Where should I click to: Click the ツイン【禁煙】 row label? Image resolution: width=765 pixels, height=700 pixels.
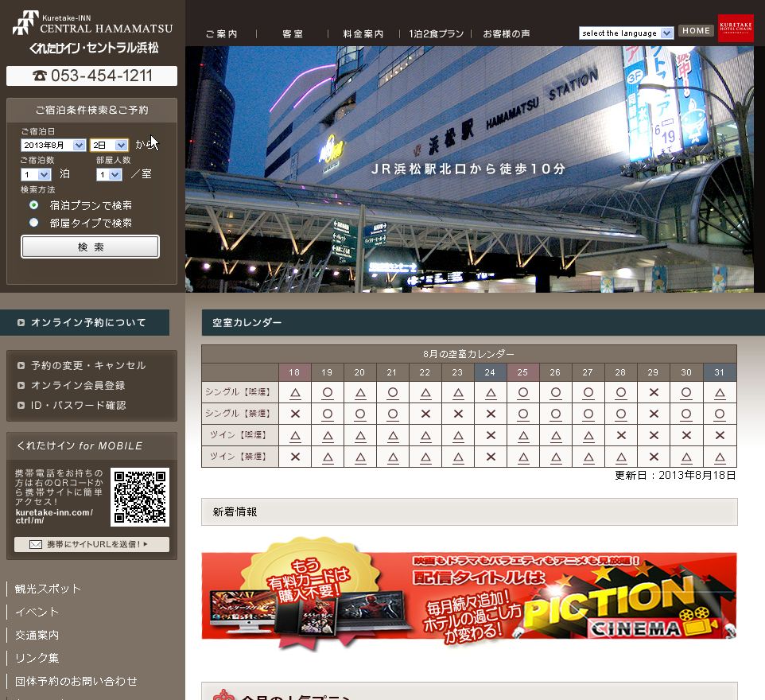[x=239, y=457]
